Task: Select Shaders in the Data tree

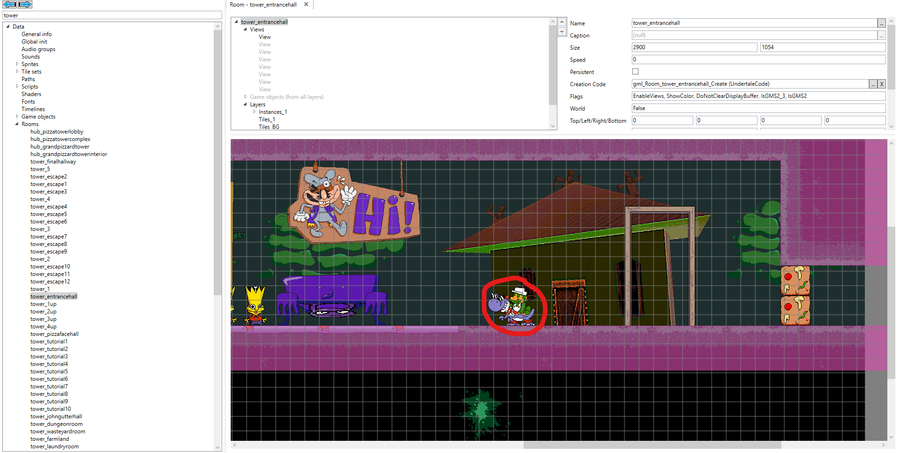Action: [x=32, y=94]
